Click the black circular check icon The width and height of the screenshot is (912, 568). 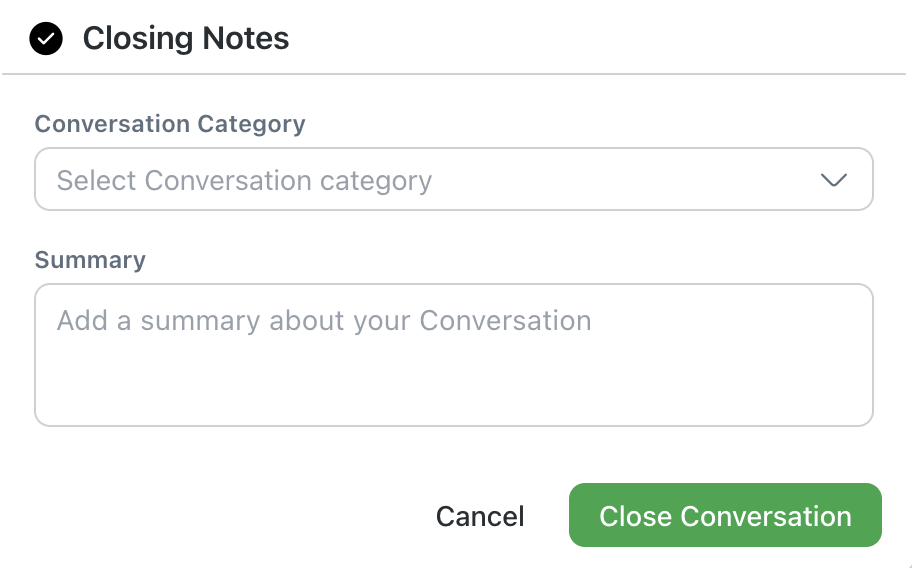[46, 39]
